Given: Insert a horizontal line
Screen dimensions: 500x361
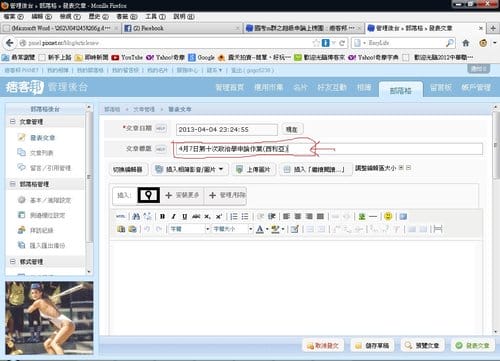Looking at the screenshot, I should (x=373, y=216).
